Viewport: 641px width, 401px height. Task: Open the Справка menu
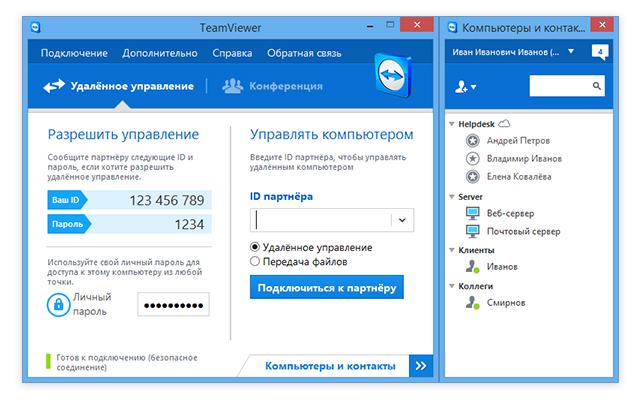click(232, 54)
